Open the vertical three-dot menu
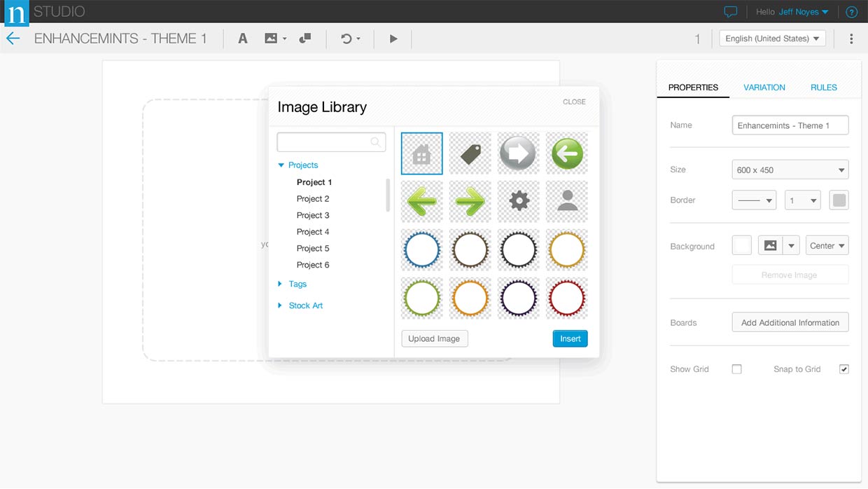The width and height of the screenshot is (868, 489). click(x=851, y=39)
